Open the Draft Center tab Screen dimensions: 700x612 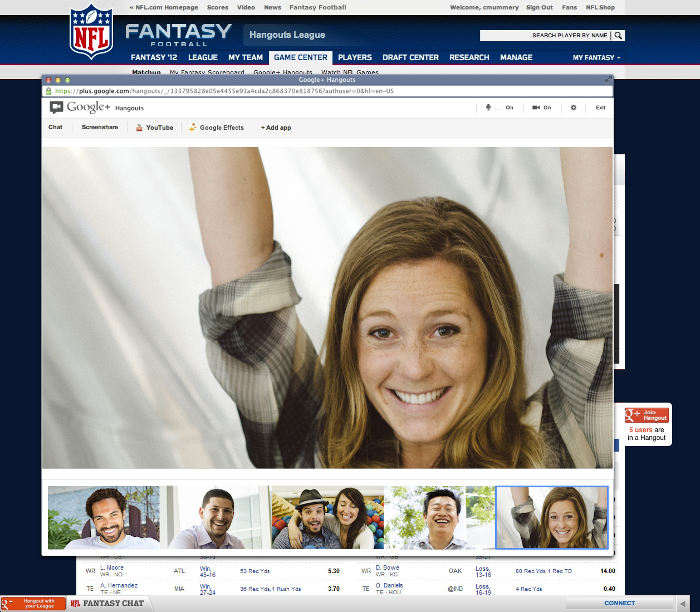pyautogui.click(x=410, y=57)
